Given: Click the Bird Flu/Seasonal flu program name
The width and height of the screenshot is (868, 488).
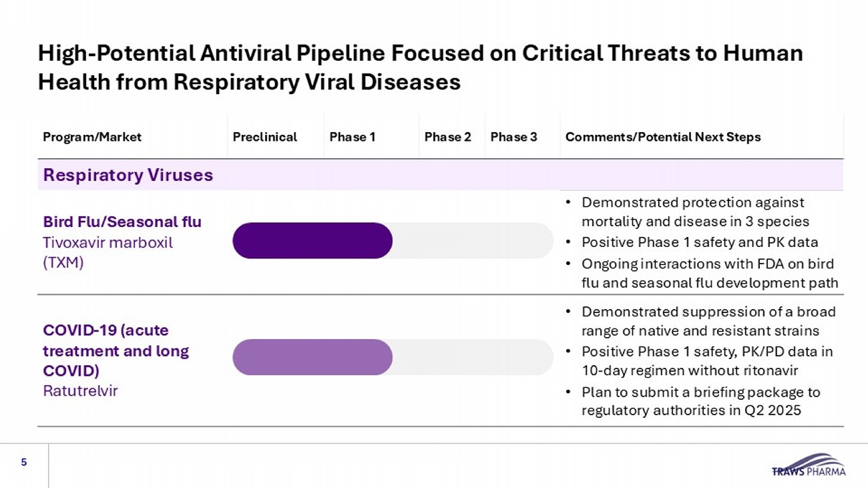Looking at the screenshot, I should 122,222.
